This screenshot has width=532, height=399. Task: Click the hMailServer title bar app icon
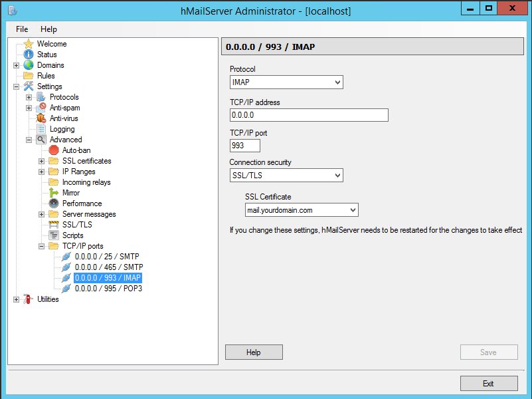pos(13,11)
